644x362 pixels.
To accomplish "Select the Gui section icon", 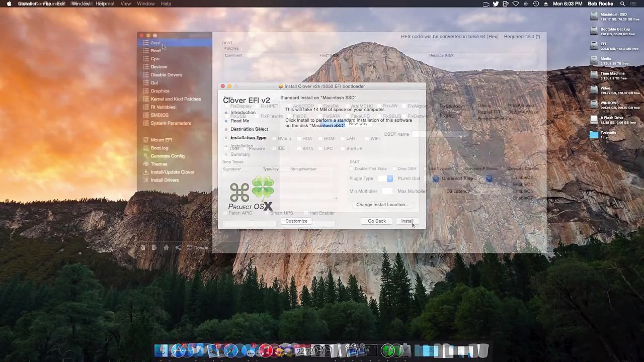I will tap(146, 83).
